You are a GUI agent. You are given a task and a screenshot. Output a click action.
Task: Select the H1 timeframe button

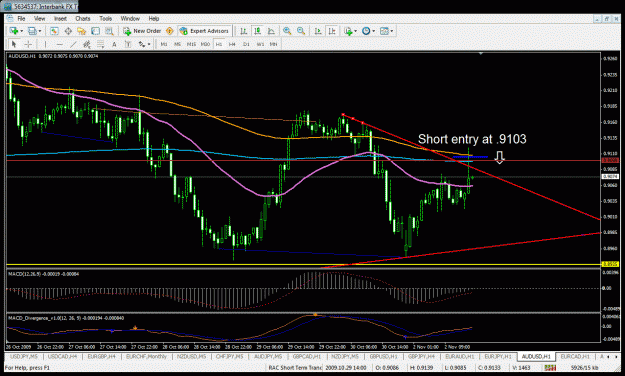[x=219, y=44]
